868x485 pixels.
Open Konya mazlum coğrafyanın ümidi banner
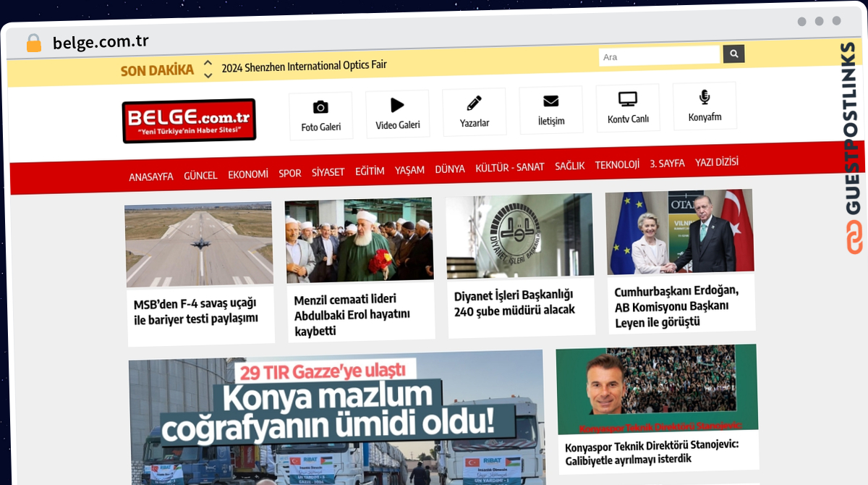tap(336, 418)
